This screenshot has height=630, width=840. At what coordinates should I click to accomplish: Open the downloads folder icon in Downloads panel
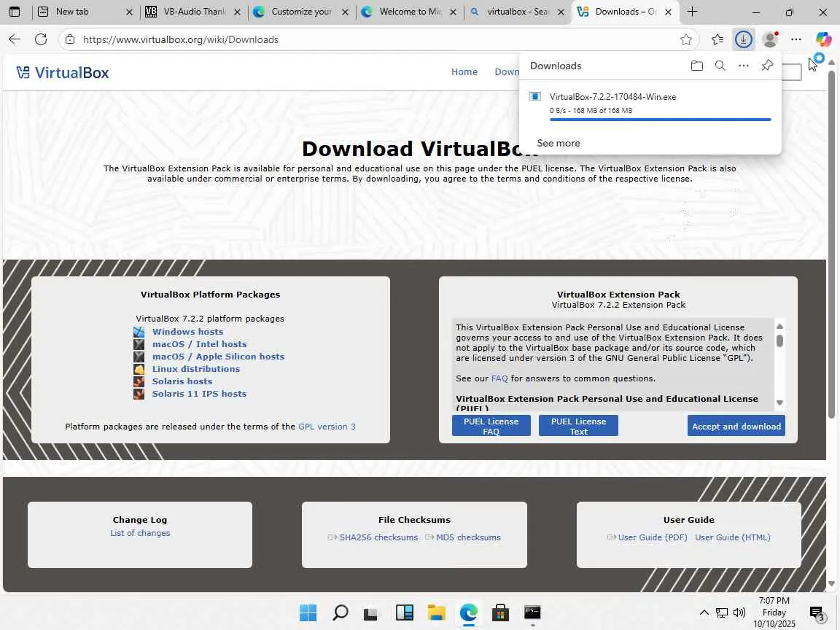[x=696, y=66]
